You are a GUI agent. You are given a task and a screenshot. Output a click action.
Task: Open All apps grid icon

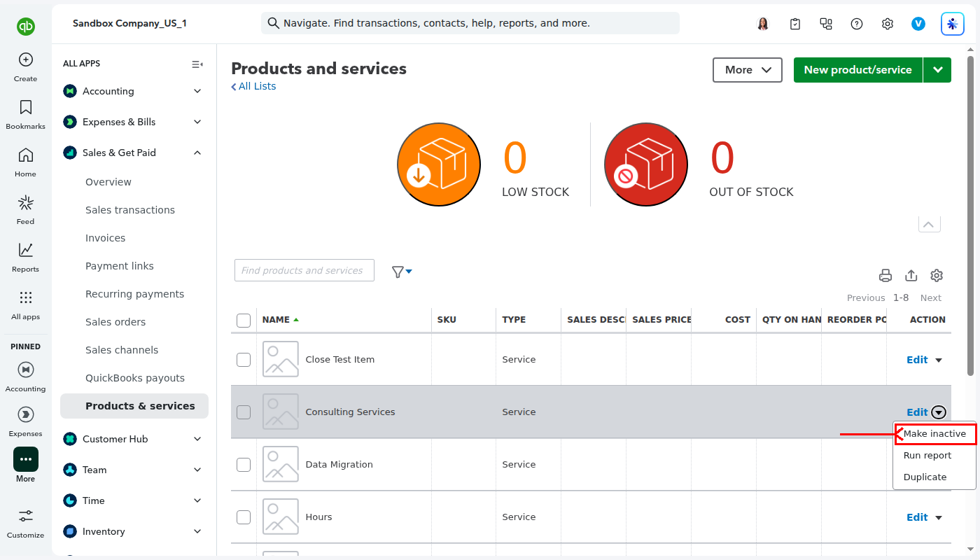pyautogui.click(x=26, y=297)
